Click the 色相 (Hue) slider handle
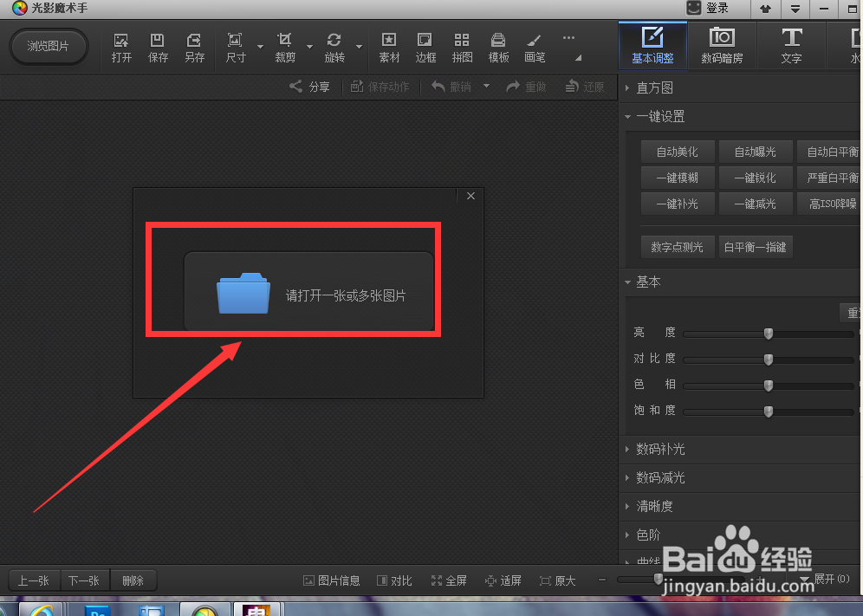 point(769,386)
